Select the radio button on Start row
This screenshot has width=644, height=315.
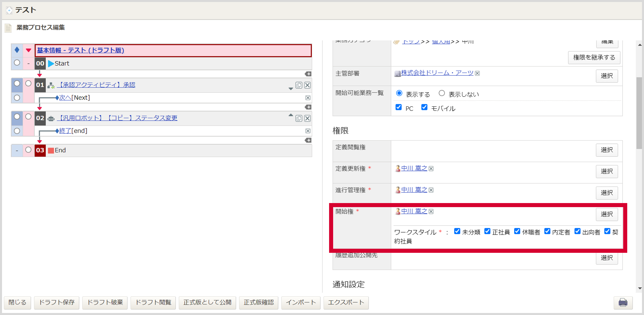(x=17, y=63)
